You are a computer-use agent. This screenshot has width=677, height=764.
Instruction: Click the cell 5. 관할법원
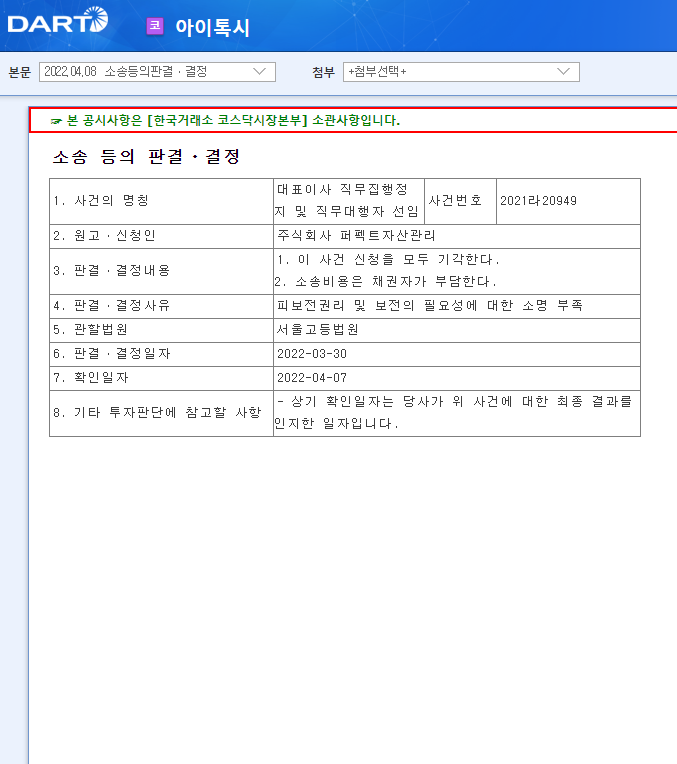click(161, 330)
